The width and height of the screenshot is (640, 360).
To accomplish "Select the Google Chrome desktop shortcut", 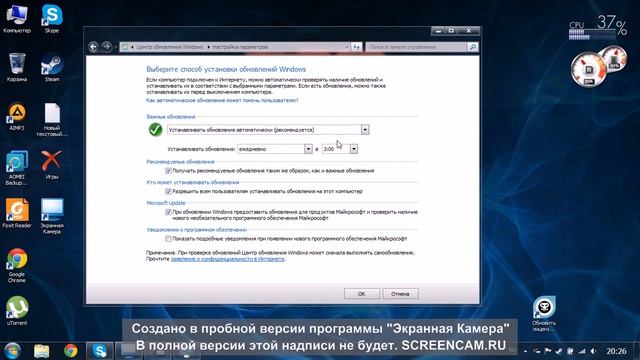I will coord(17,265).
